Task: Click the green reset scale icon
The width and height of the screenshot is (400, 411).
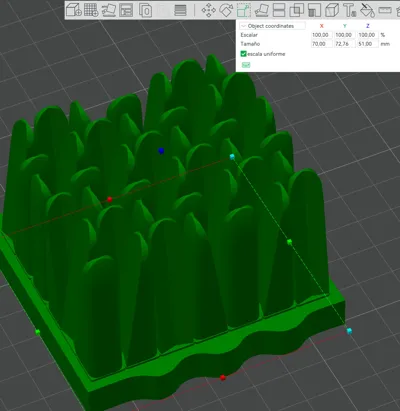Action: 246,65
